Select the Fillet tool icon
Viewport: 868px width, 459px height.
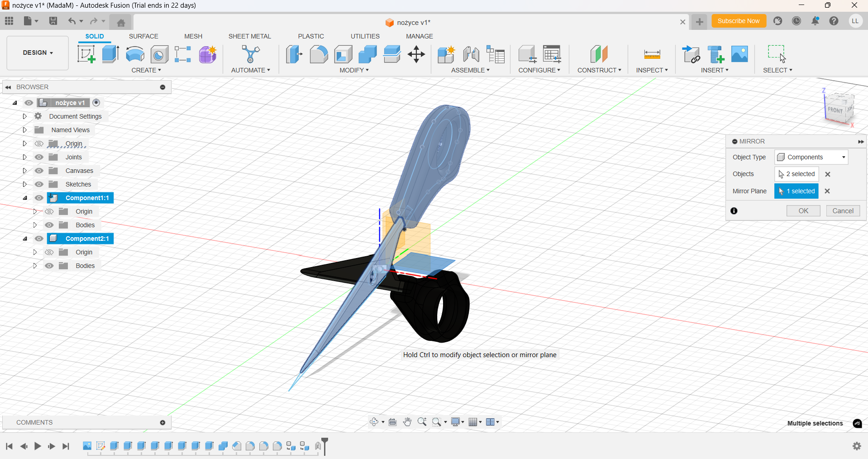point(319,54)
